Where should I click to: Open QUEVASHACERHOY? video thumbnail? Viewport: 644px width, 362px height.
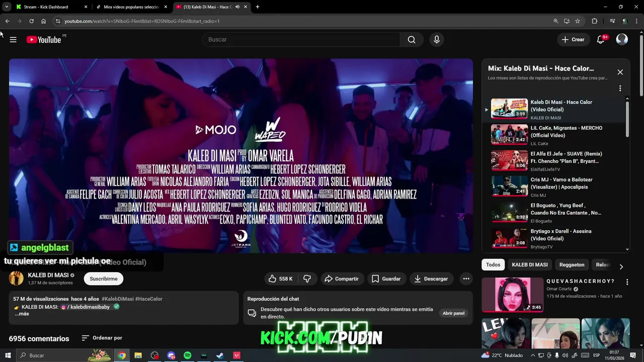pyautogui.click(x=512, y=295)
